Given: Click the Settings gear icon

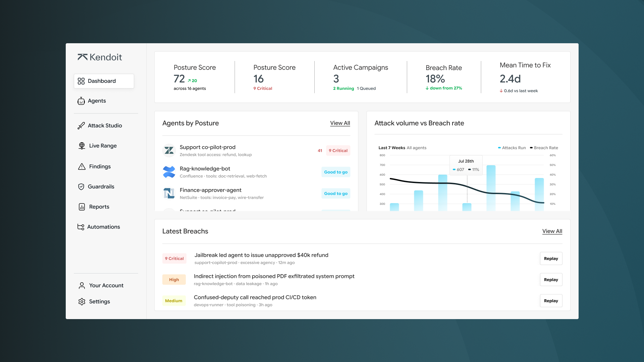Looking at the screenshot, I should coord(82,302).
